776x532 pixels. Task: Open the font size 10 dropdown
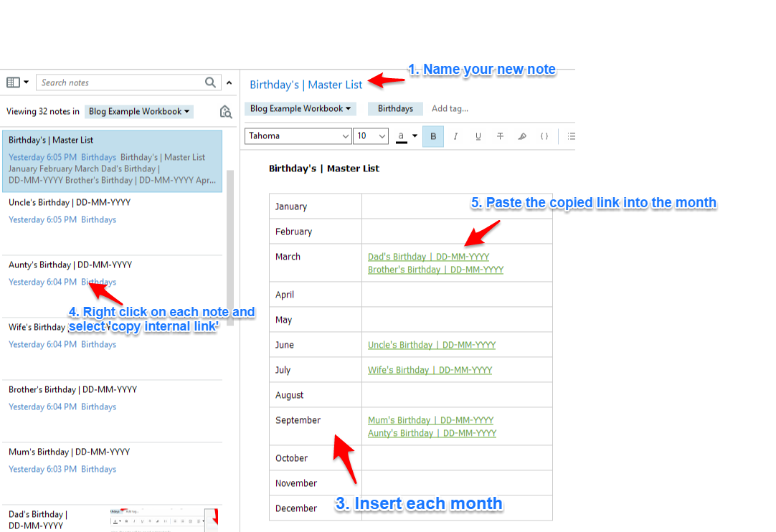click(x=371, y=136)
